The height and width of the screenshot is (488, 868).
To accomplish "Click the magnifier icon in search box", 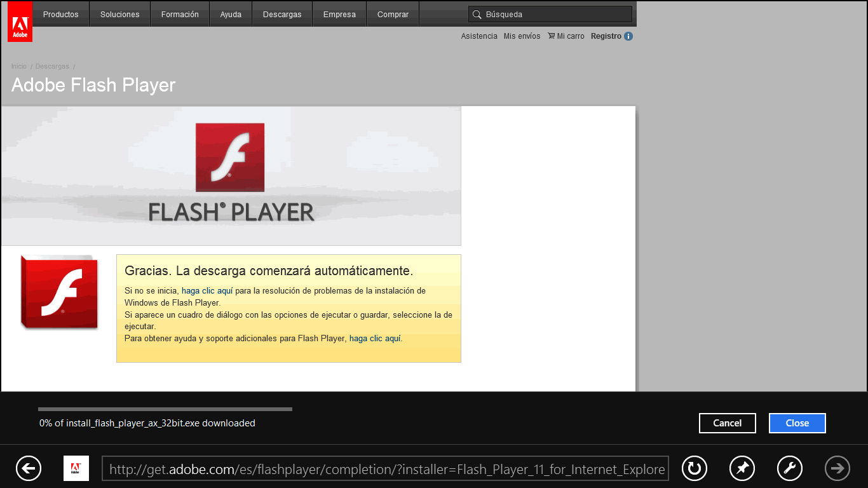I will pyautogui.click(x=477, y=14).
